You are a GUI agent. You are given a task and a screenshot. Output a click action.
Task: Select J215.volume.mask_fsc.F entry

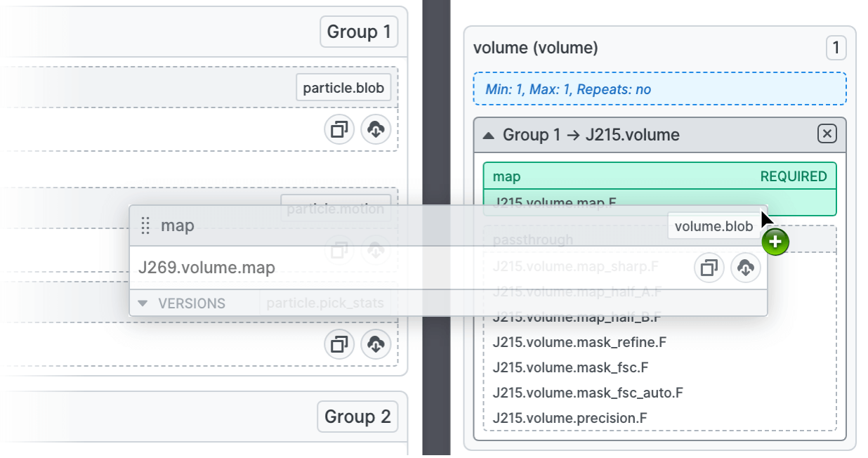tap(570, 368)
